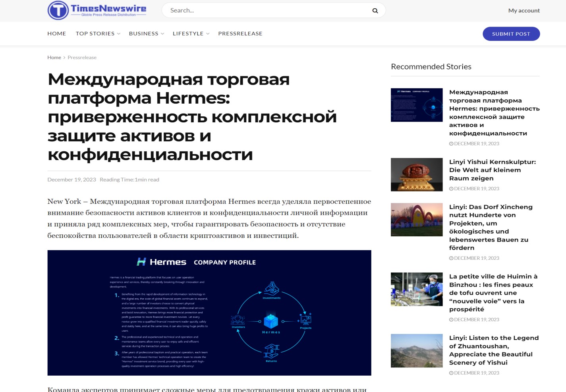Open the Zhuantoushan scenery thumbnail
Screen dimensions: 566x392
click(417, 351)
